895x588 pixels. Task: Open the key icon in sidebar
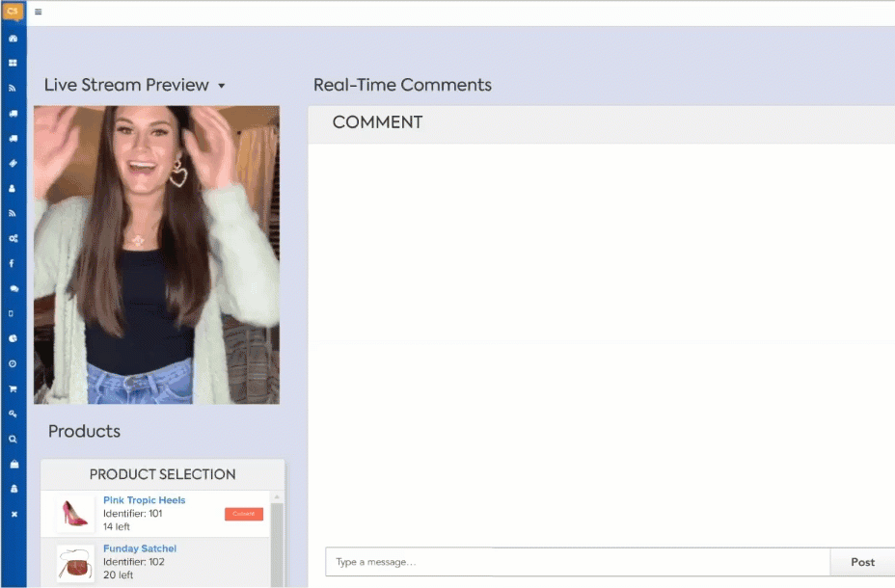tap(14, 414)
